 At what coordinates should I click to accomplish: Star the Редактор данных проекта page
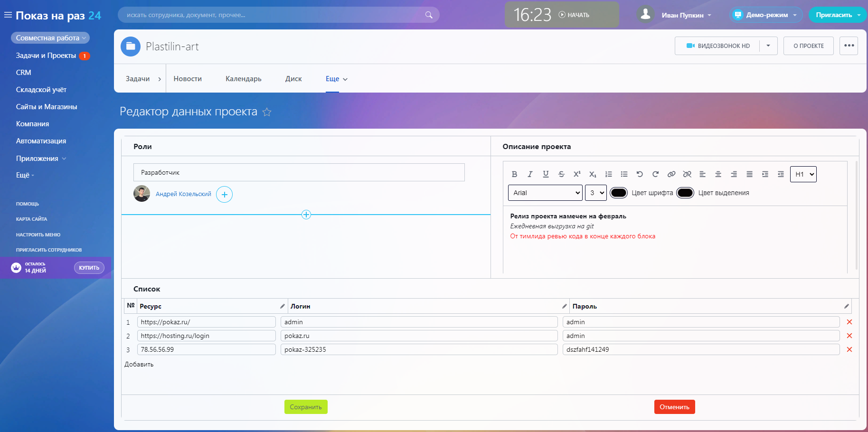tap(267, 112)
